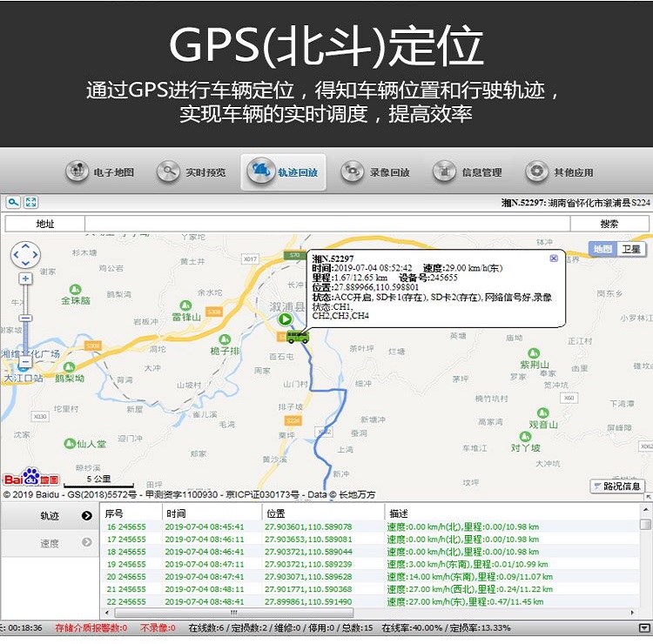Open the 其他应用 other applications module

tap(560, 172)
